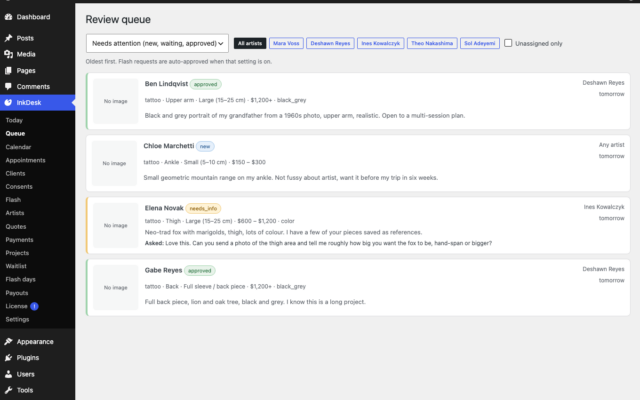
Task: Click the new badge beside Chloe Marchetti
Action: 205,146
